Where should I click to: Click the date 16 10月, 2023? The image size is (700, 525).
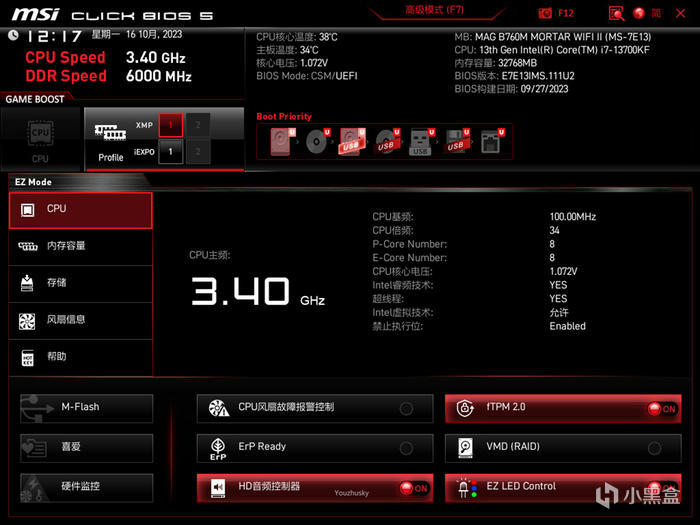[x=154, y=34]
